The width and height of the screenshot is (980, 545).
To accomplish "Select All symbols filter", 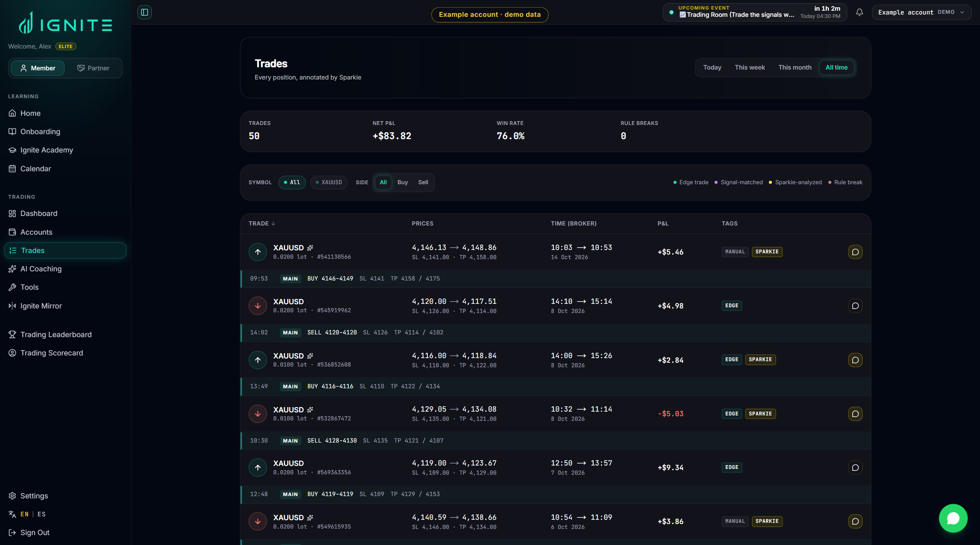I will tap(292, 182).
